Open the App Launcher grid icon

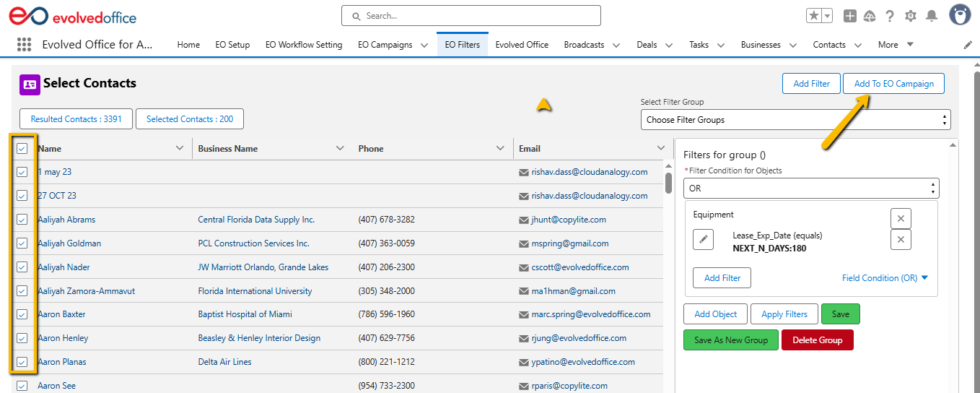tap(24, 45)
